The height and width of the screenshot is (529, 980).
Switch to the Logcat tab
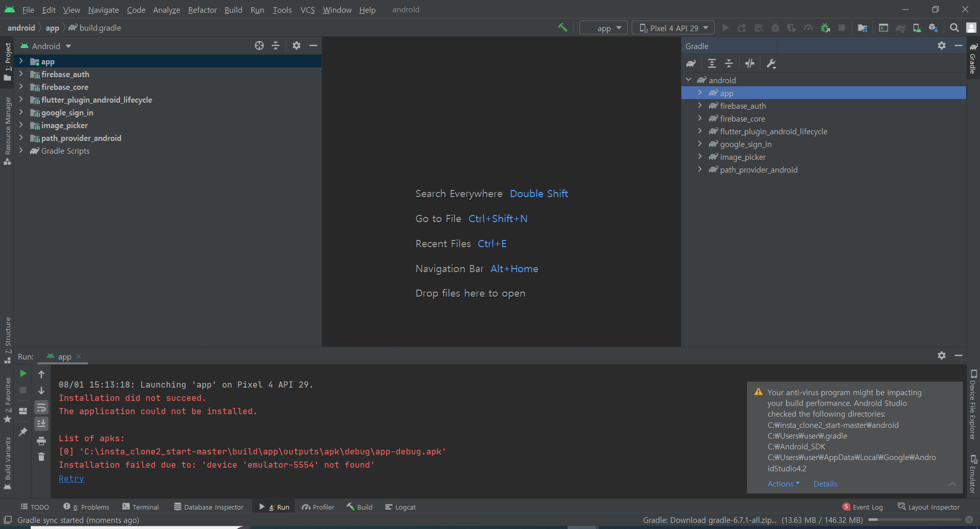coord(401,507)
